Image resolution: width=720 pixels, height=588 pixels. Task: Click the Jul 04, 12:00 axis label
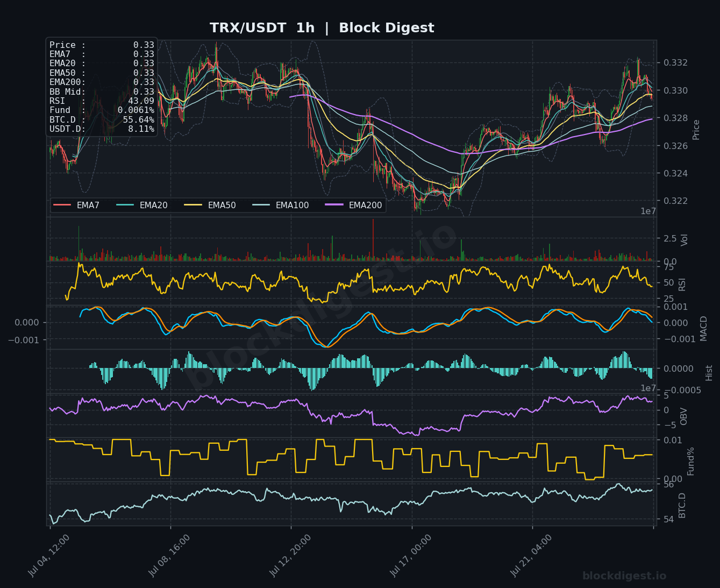[49, 556]
